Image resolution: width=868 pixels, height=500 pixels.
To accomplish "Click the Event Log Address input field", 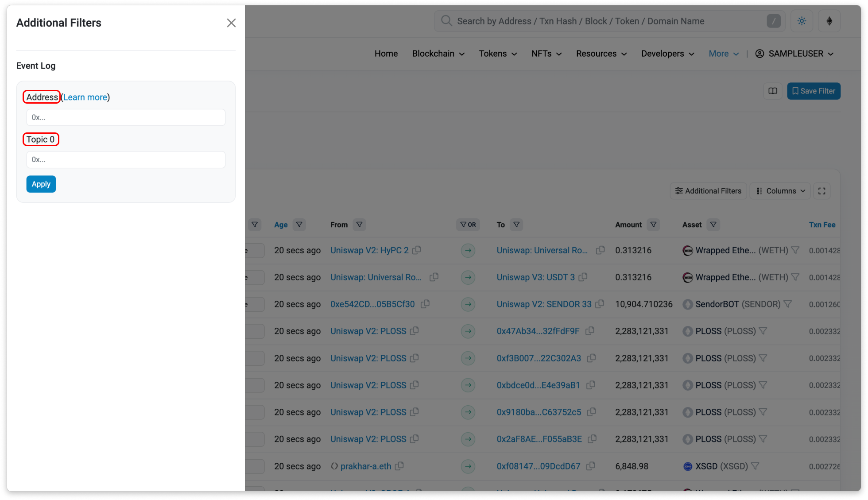I will 126,118.
